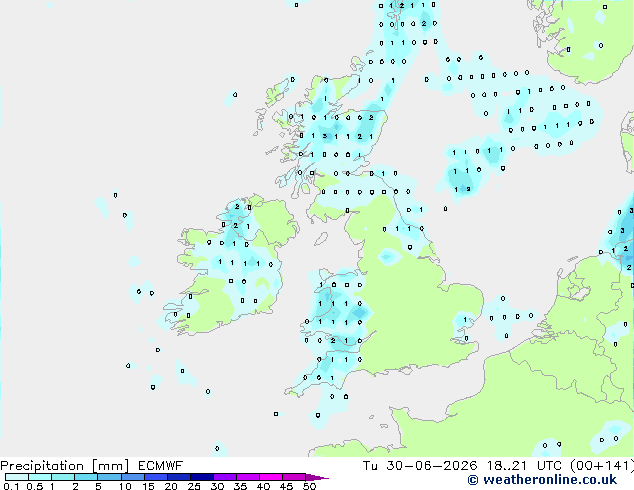Click the legend tick label '0.5'

click(35, 486)
